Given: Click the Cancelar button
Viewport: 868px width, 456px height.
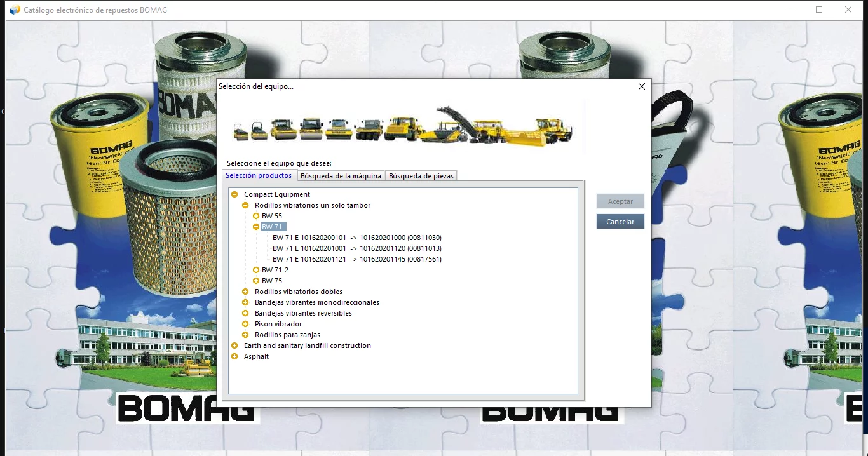Looking at the screenshot, I should (x=620, y=221).
